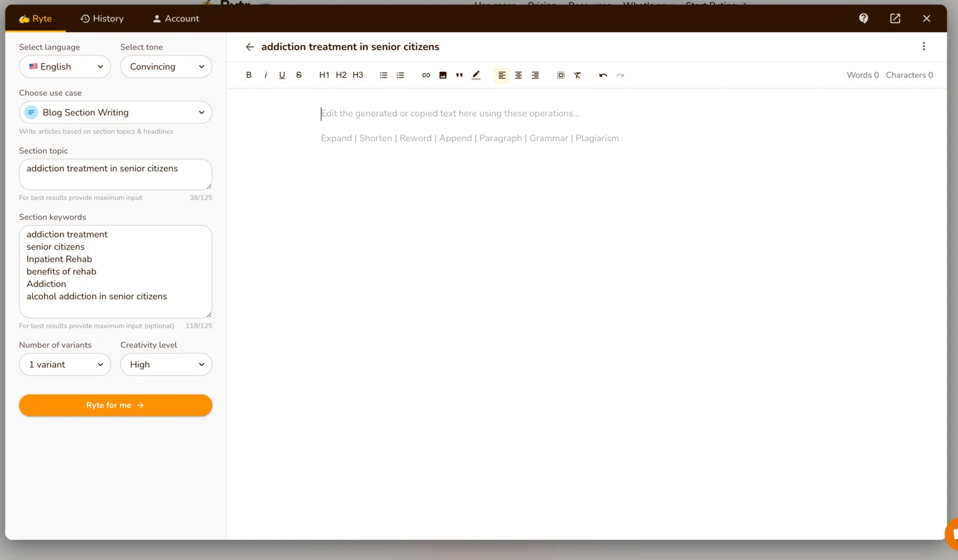Open the Creativity level dropdown set to High

[166, 364]
